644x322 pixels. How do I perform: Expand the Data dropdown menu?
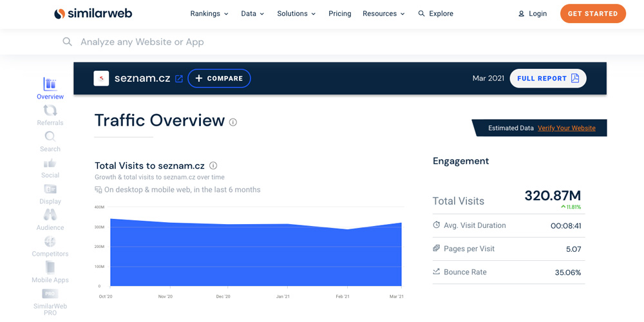(252, 14)
